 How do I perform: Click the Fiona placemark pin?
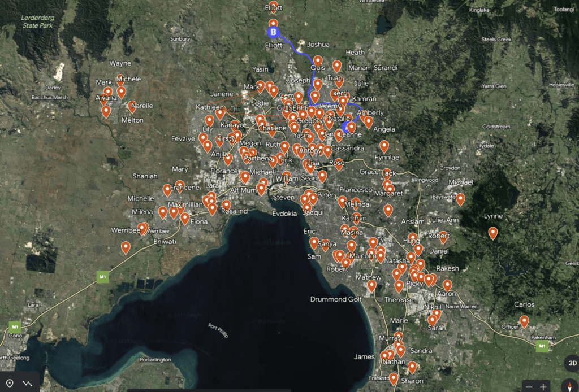(x=185, y=218)
